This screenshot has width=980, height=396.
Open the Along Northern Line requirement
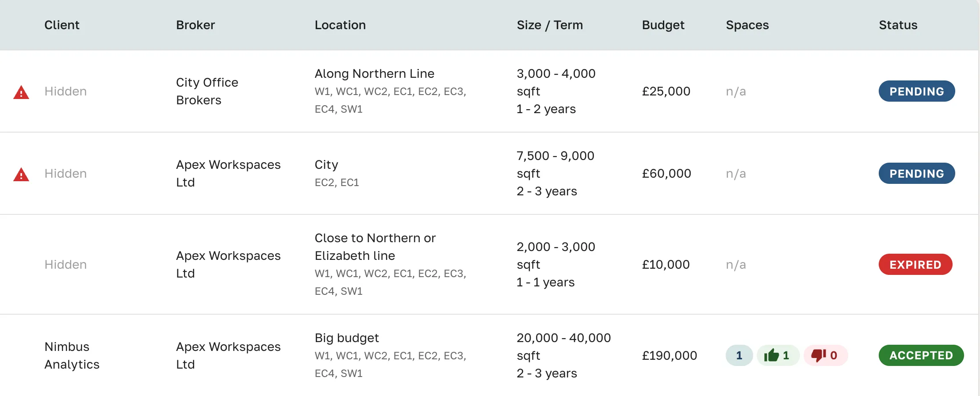click(x=374, y=73)
